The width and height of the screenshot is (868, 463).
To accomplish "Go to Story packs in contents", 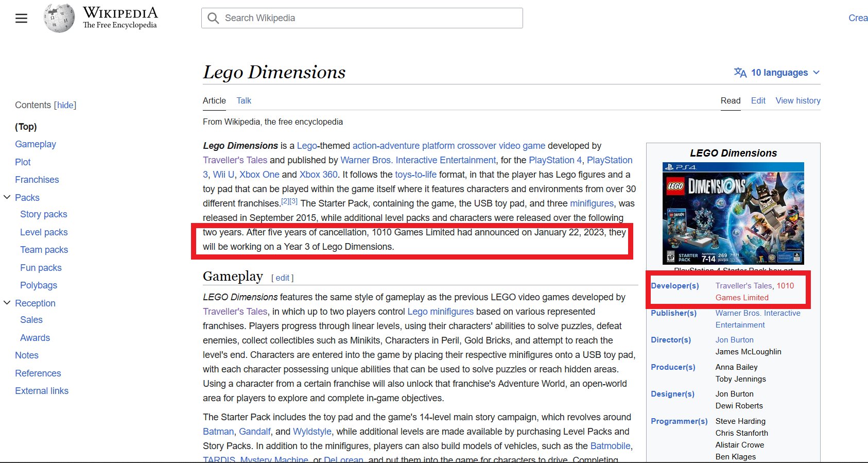I will pyautogui.click(x=44, y=214).
